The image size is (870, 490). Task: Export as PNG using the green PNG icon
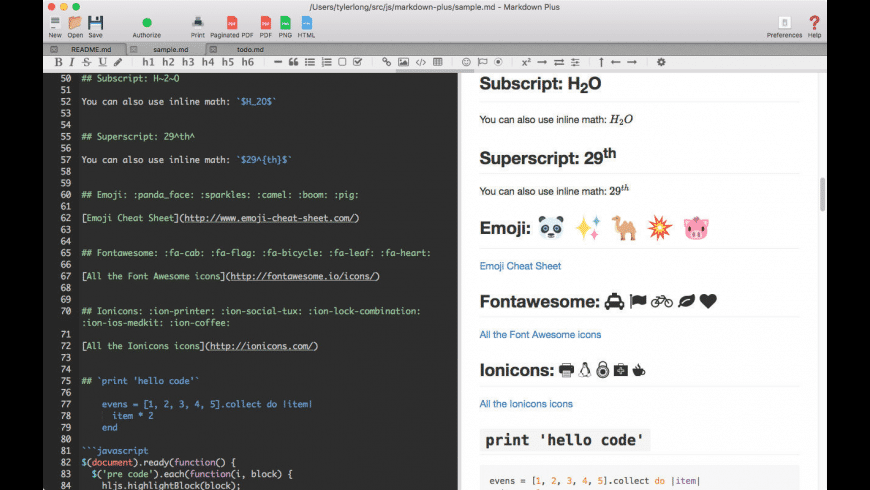(285, 27)
